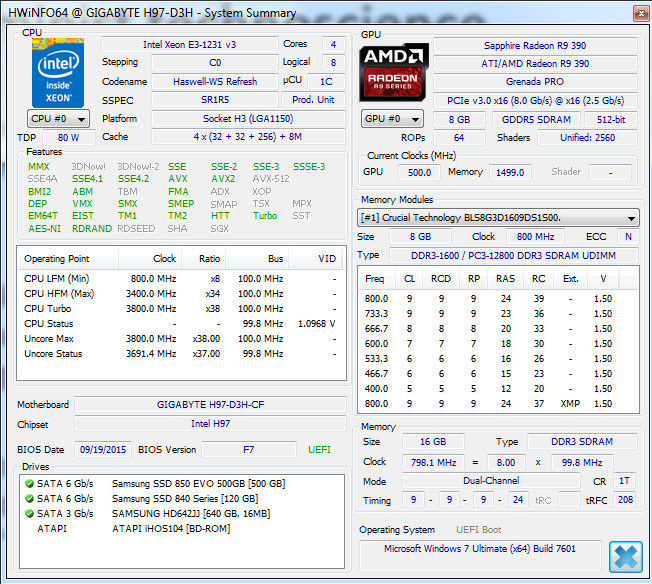
Task: Click the tRFC value 208
Action: point(625,500)
